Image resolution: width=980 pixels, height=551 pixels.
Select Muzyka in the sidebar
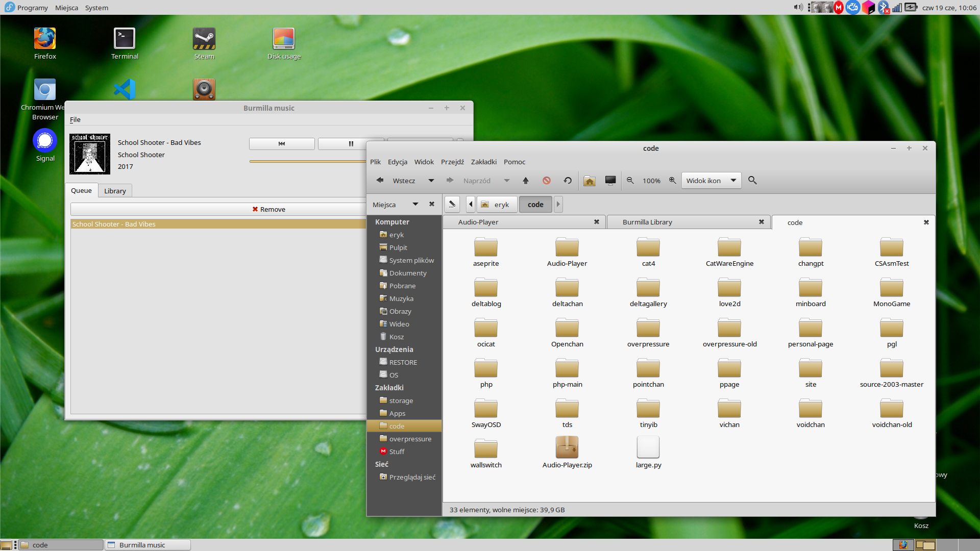[x=404, y=298]
